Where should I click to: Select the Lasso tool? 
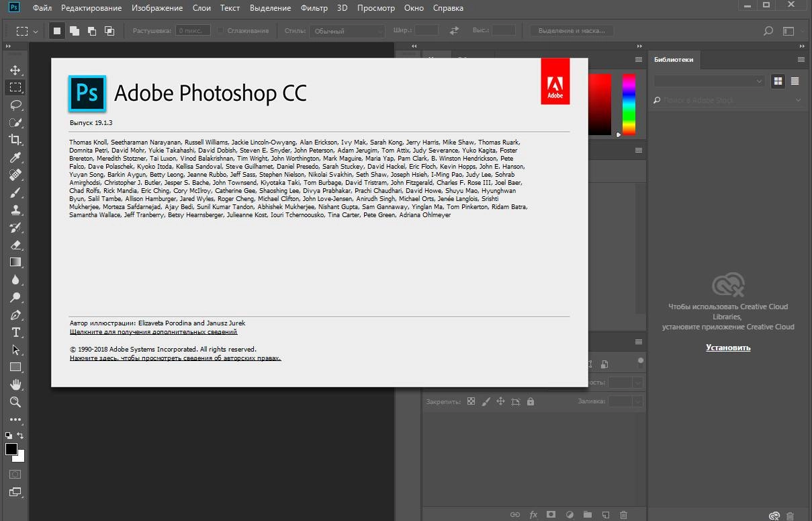click(x=15, y=105)
